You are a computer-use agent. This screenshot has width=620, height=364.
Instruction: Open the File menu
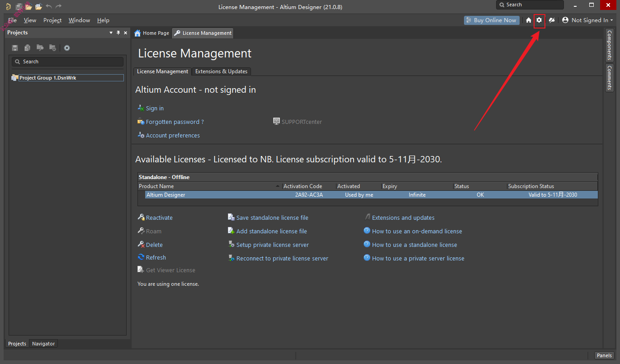[13, 20]
